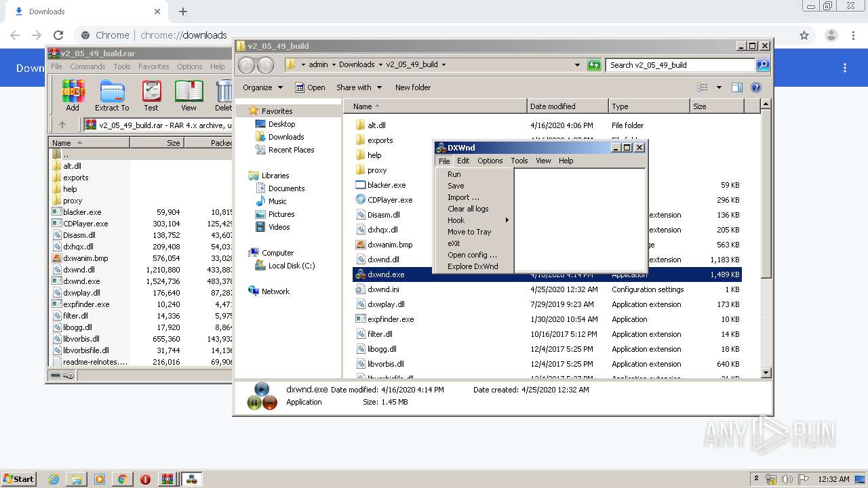Screen dimensions: 868x488
Task: Sort WinRAR list by Size column
Action: coord(157,143)
